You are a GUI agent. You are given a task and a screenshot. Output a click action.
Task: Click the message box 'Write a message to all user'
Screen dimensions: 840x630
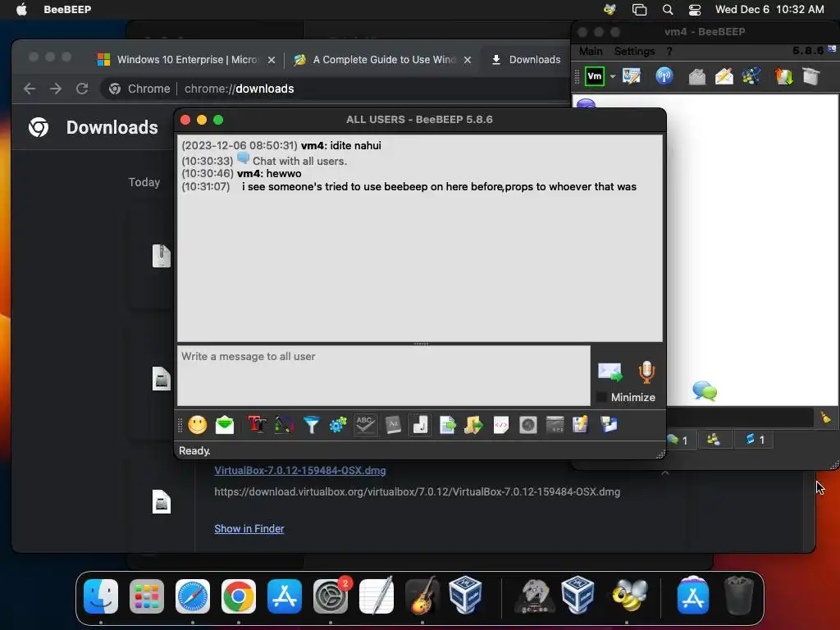coord(384,376)
